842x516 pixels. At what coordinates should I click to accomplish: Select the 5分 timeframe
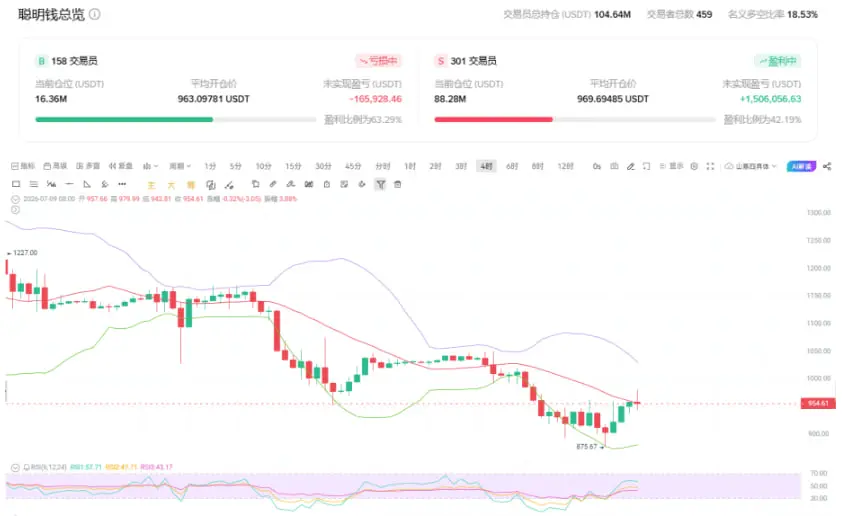235,166
